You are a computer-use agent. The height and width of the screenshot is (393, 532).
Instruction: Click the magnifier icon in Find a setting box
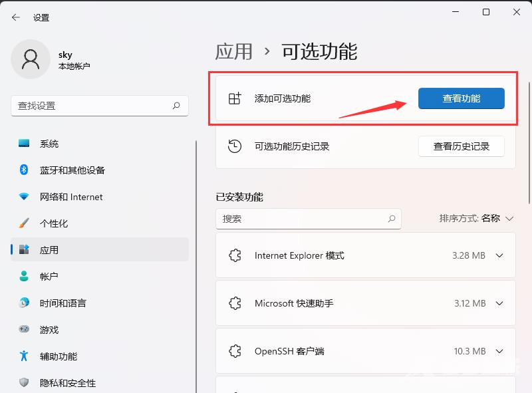176,106
